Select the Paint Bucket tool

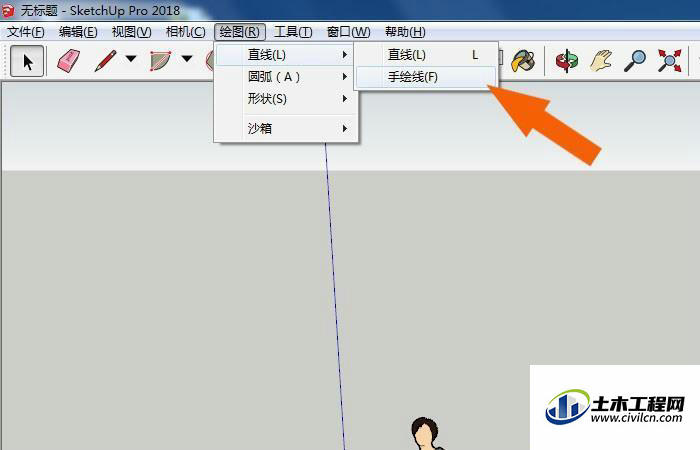point(523,61)
